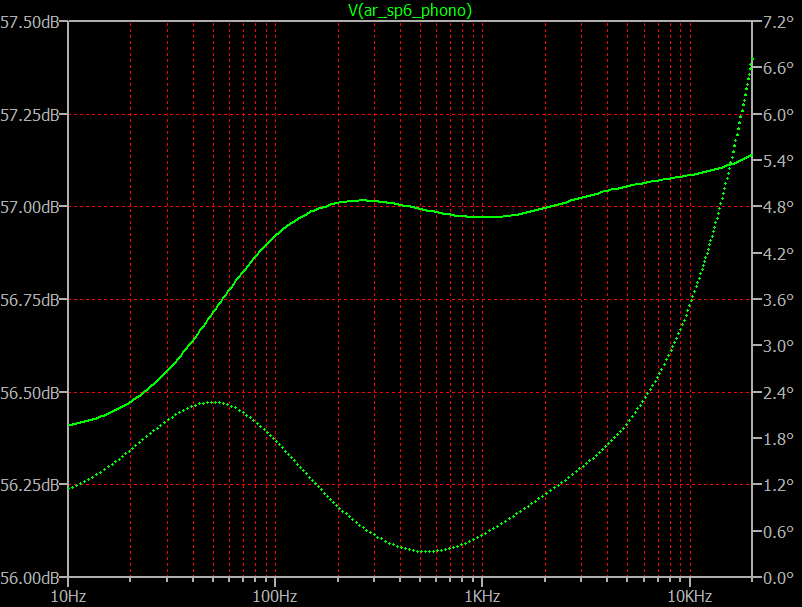The width and height of the screenshot is (802, 607).
Task: Click the 0.0° phase axis label
Action: (778, 578)
